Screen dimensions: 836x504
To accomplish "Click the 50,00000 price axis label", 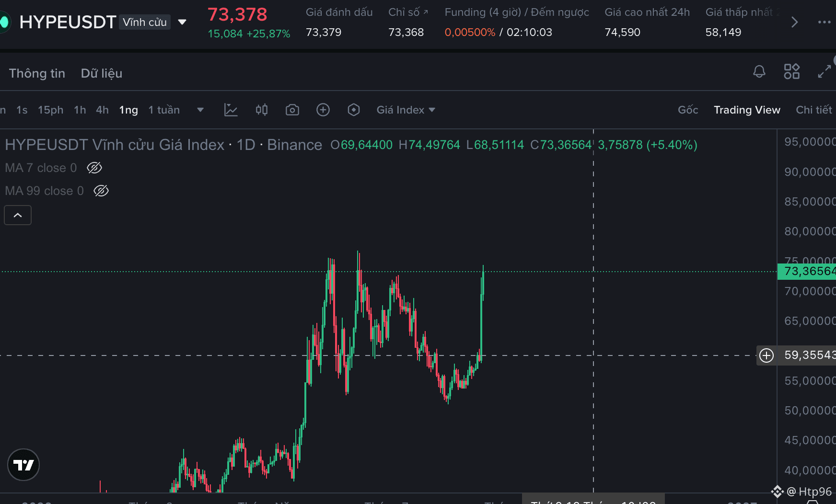I will [x=810, y=411].
